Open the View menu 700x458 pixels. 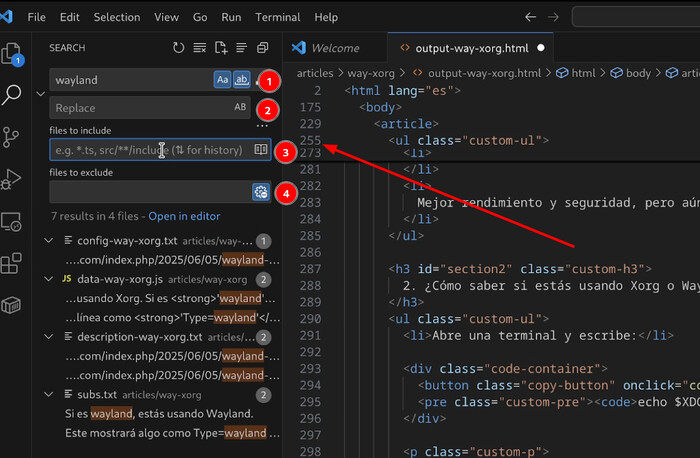click(167, 17)
